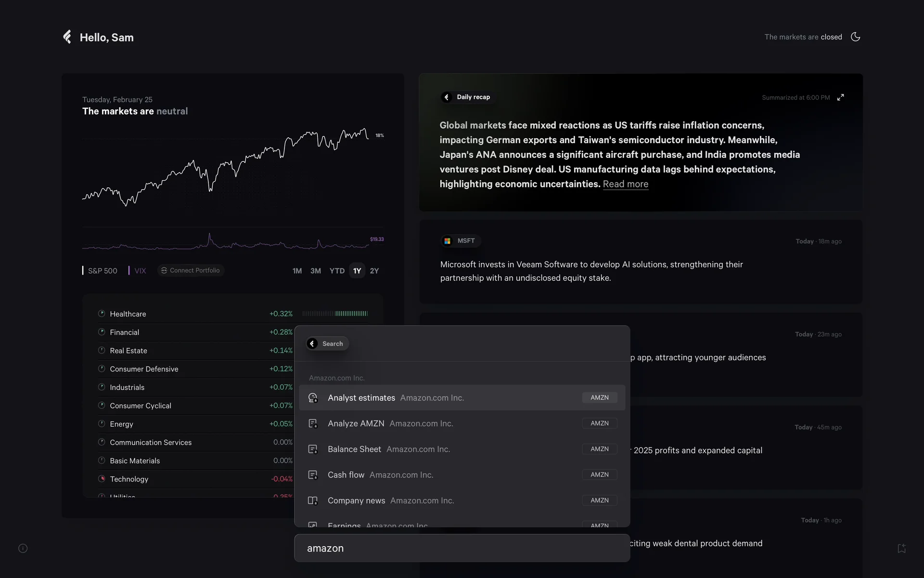The image size is (924, 578).
Task: Focus the search field containing amazon
Action: (461, 548)
